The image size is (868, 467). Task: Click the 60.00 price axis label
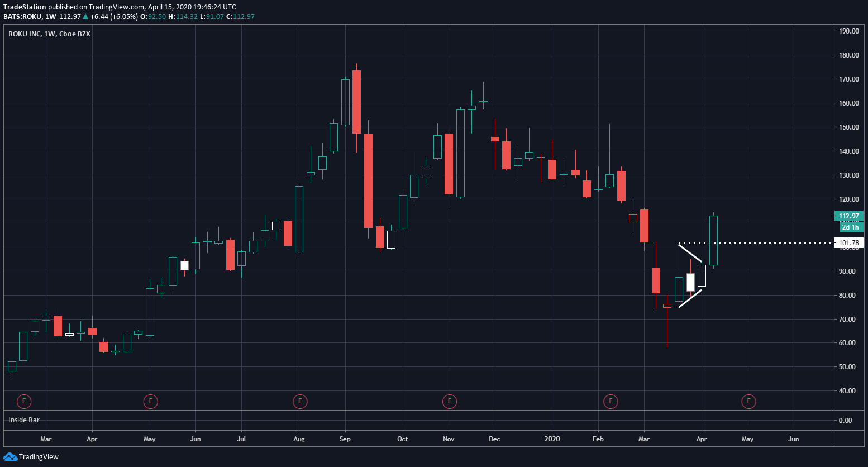847,343
